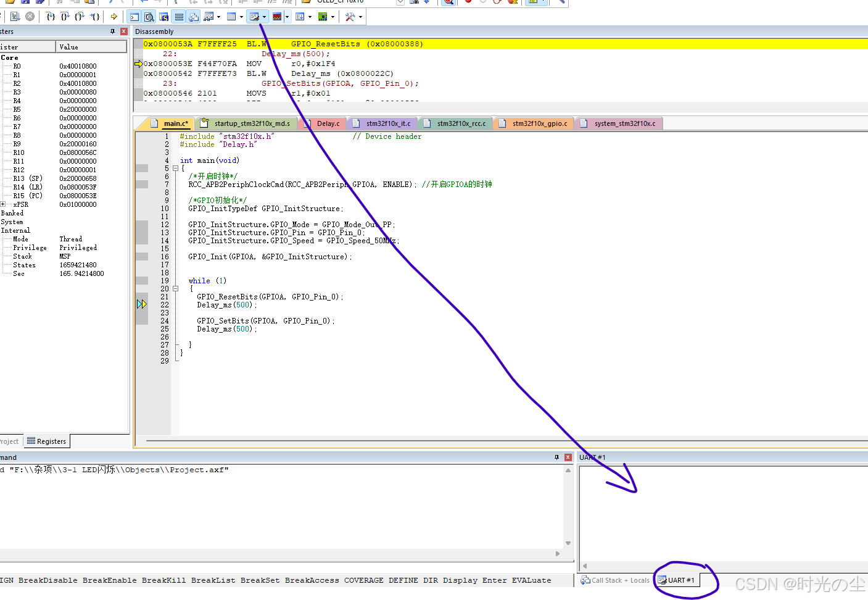Toggle the Disassembly Window button

(x=149, y=17)
